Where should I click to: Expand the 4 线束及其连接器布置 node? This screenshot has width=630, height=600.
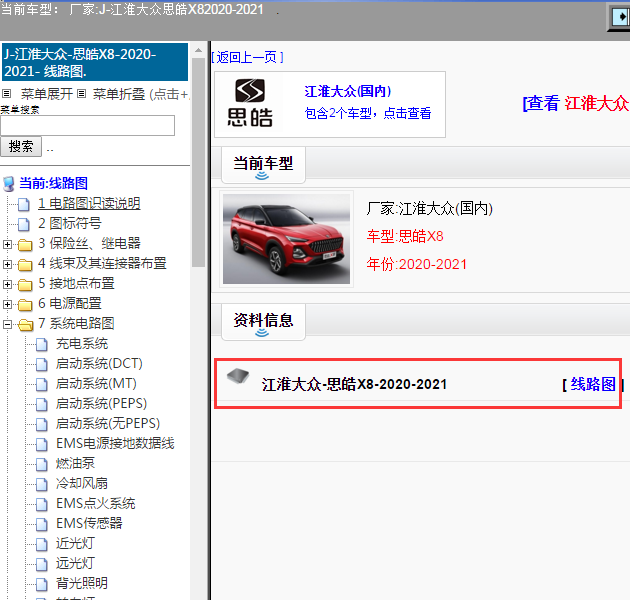7,264
